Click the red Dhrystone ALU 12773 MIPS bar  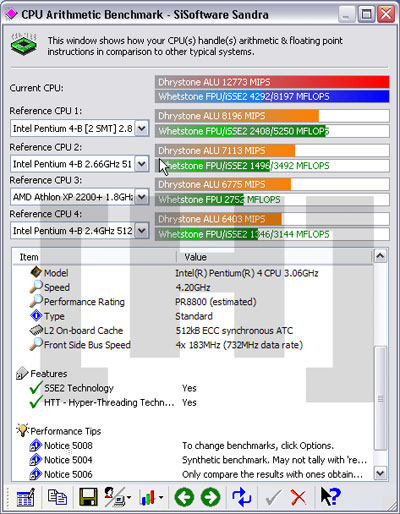click(272, 82)
